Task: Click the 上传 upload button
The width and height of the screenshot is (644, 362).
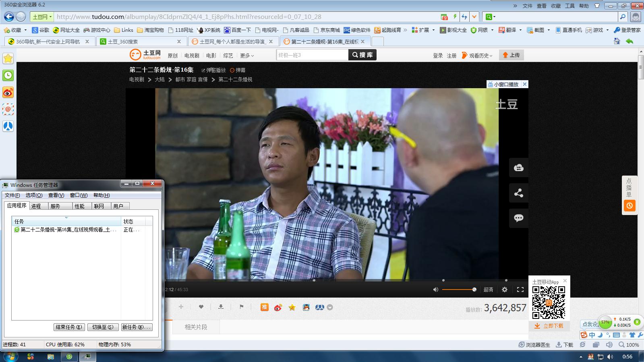Action: click(x=511, y=55)
